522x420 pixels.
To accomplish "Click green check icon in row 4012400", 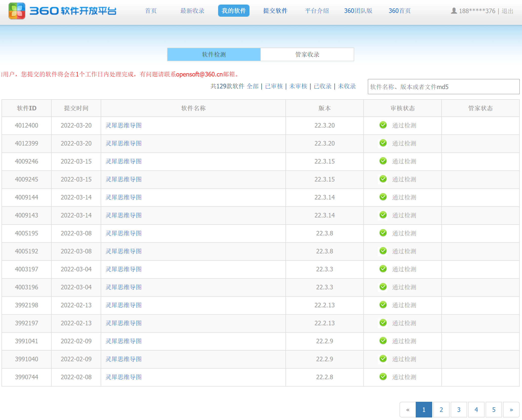I will pos(383,125).
